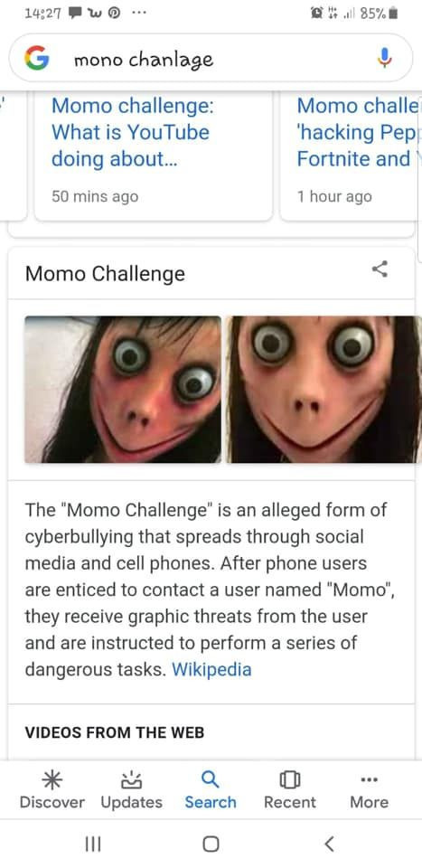
Task: Tap the Search magnifier icon
Action: (211, 780)
